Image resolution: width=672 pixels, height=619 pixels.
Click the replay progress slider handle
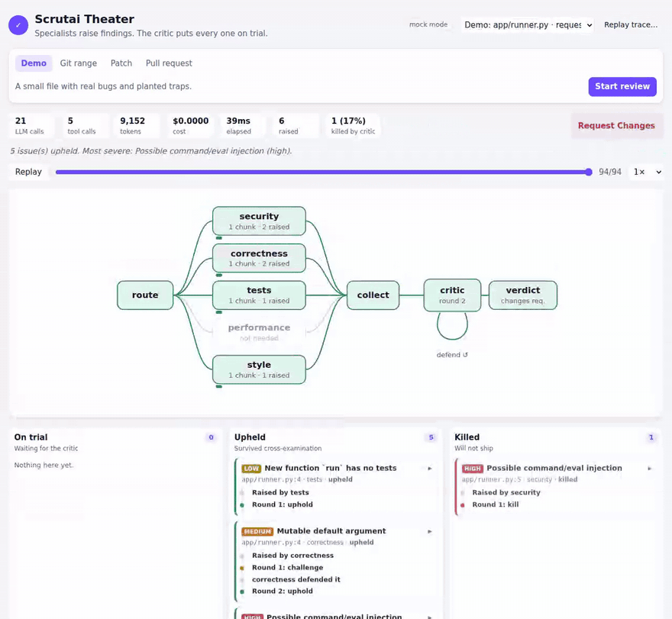tap(589, 172)
